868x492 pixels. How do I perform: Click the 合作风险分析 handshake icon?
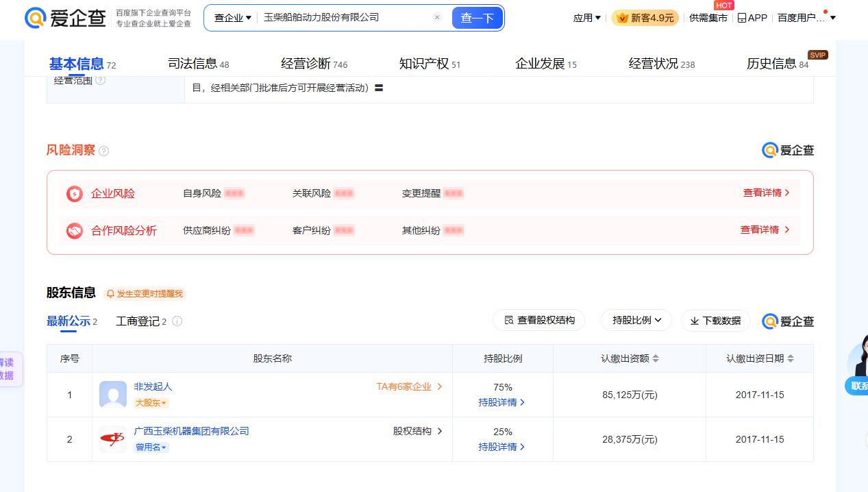pos(75,231)
